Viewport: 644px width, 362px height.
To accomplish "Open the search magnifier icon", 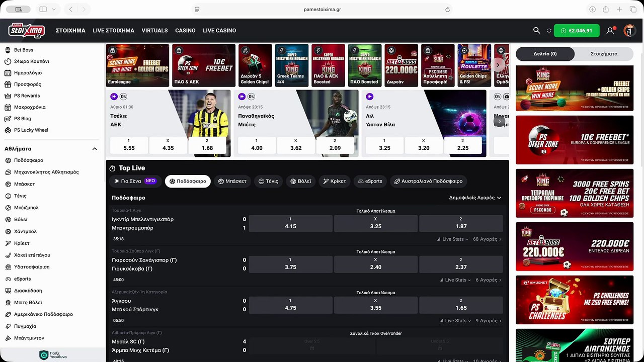I will pos(536,31).
